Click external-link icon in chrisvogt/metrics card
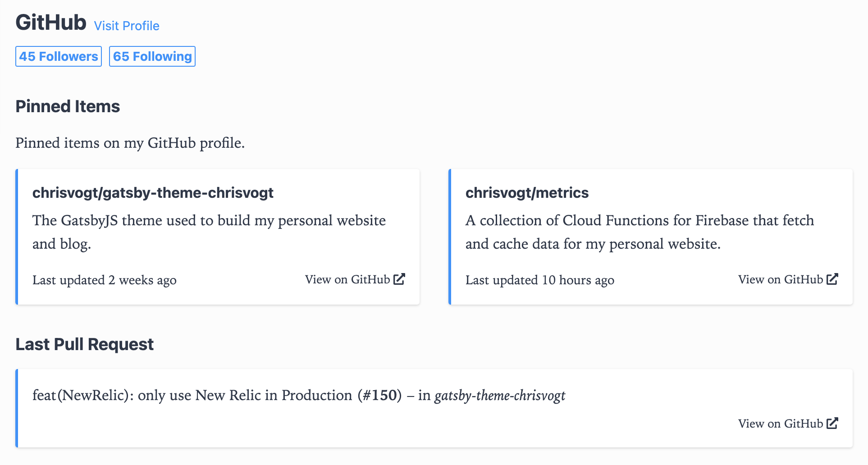 832,279
